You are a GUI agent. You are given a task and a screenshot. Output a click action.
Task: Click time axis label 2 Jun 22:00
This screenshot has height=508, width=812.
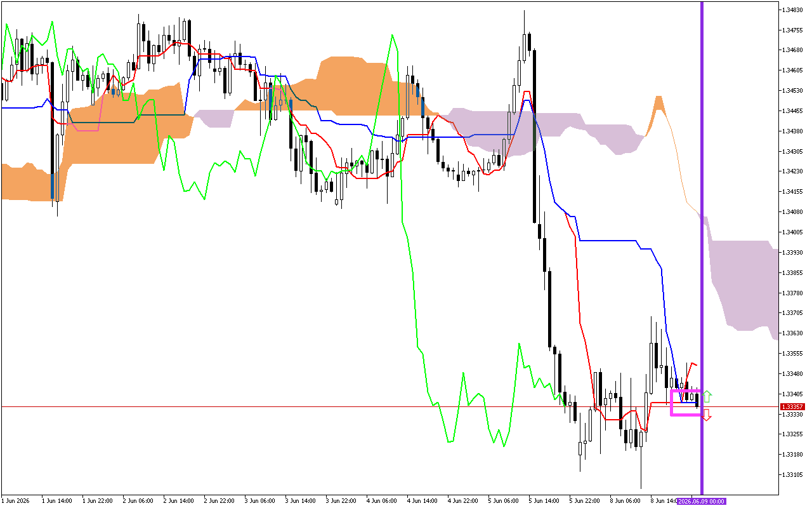click(219, 501)
